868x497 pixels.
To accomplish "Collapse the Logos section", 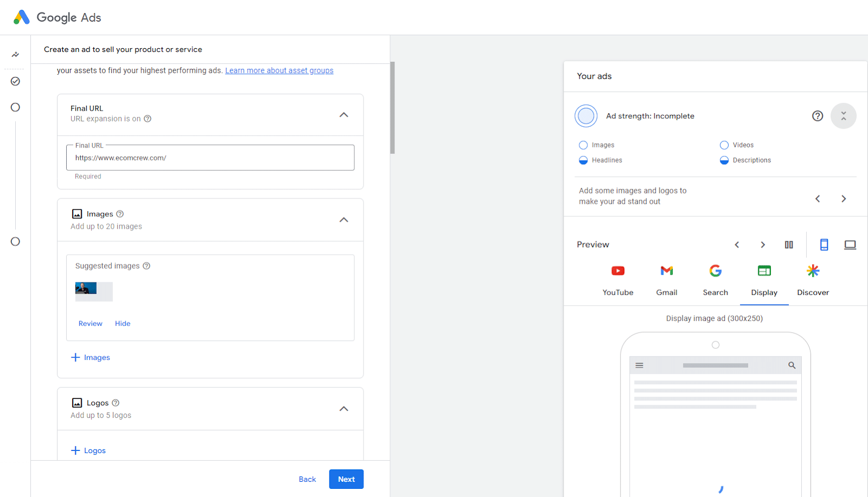I will [344, 409].
